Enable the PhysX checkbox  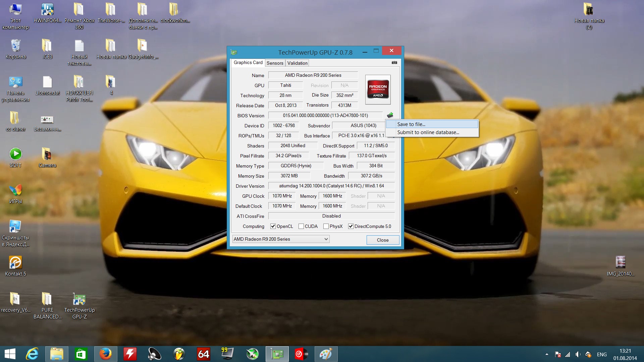point(326,226)
